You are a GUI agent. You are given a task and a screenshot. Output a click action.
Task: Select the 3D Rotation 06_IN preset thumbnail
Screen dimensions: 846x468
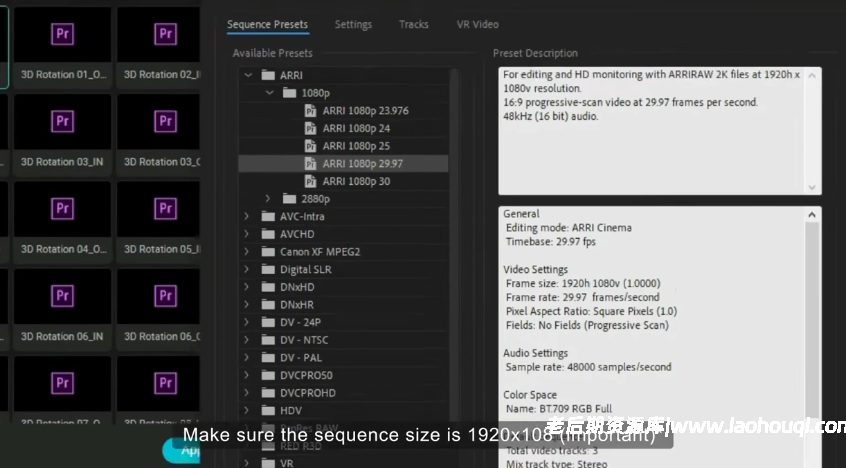pyautogui.click(x=63, y=296)
